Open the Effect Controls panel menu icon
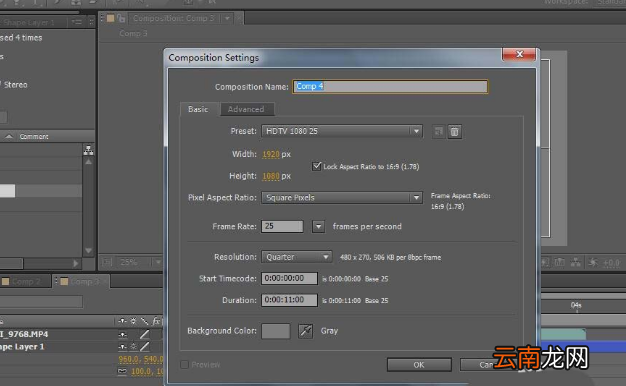Viewport: 626px width, 386px height. (77, 22)
